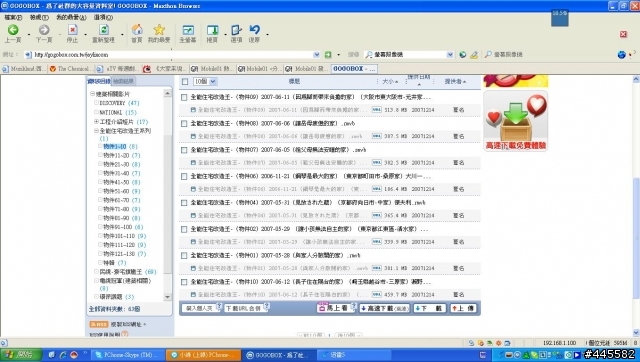This screenshot has width=640, height=362.
Task: Check the box for 物件04 2007-05-31 file
Action: [184, 203]
